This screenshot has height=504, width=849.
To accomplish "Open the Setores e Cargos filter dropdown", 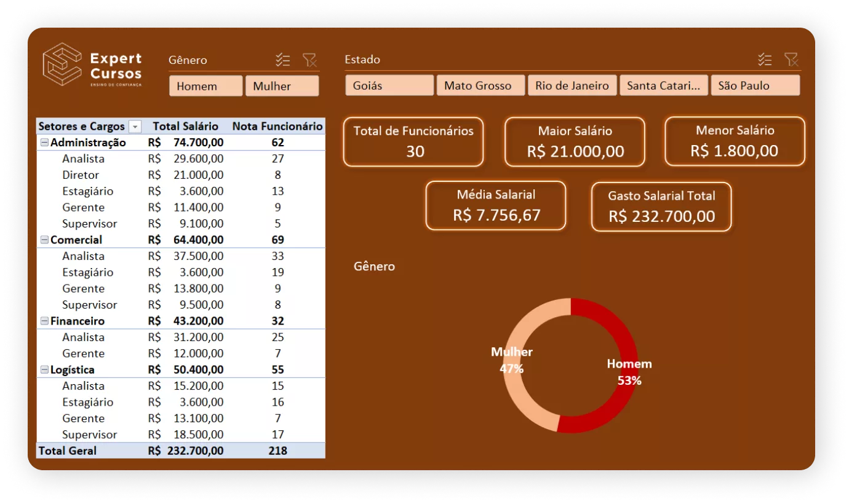I will pyautogui.click(x=134, y=126).
